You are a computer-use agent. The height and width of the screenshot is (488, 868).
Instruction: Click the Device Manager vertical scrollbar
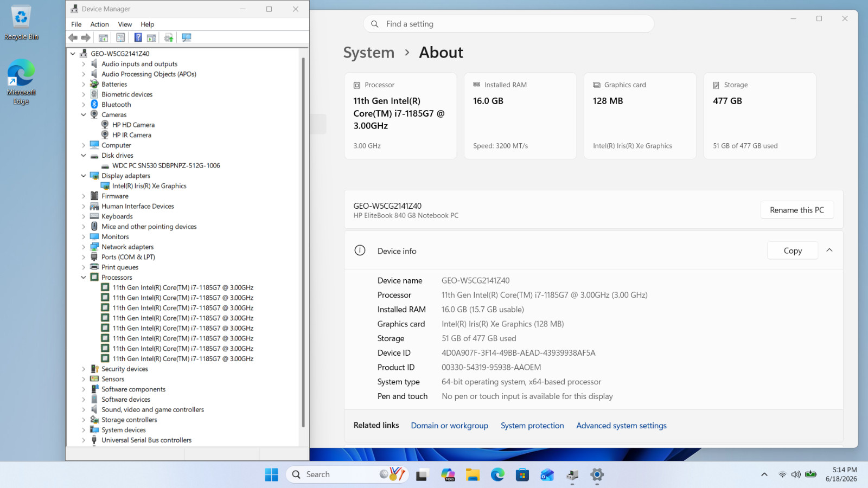tap(303, 242)
